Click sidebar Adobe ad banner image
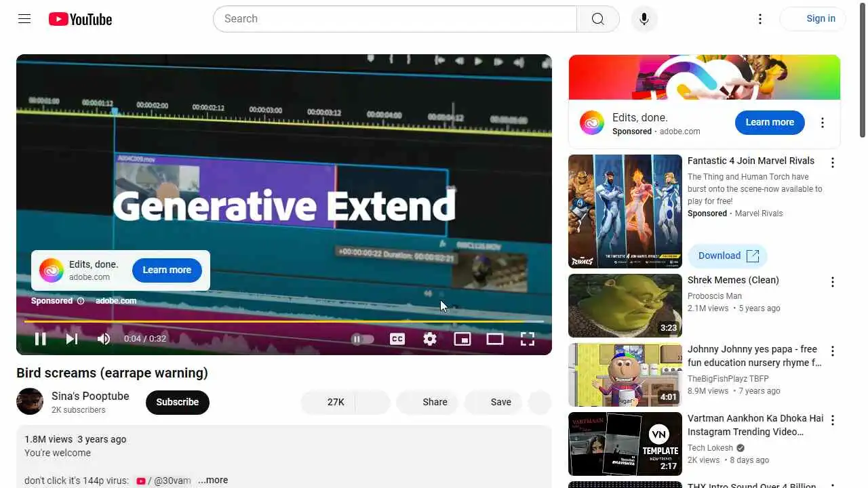This screenshot has height=488, width=868. click(705, 77)
